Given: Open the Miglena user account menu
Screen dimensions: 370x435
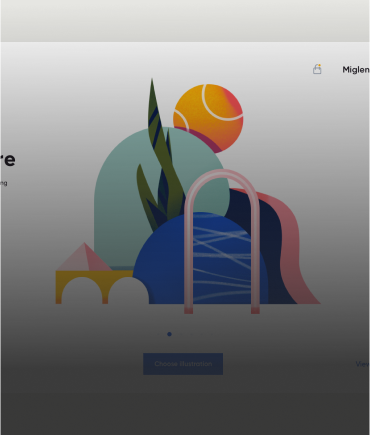Looking at the screenshot, I should 356,70.
